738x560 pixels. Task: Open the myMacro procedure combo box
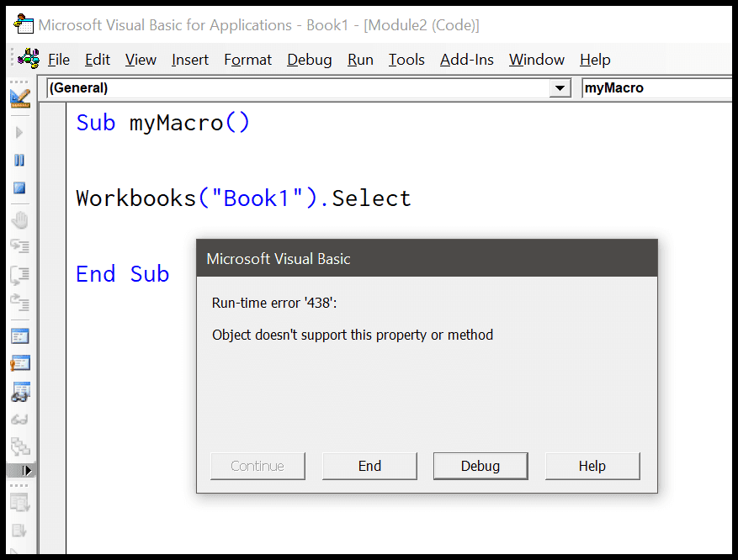click(656, 88)
